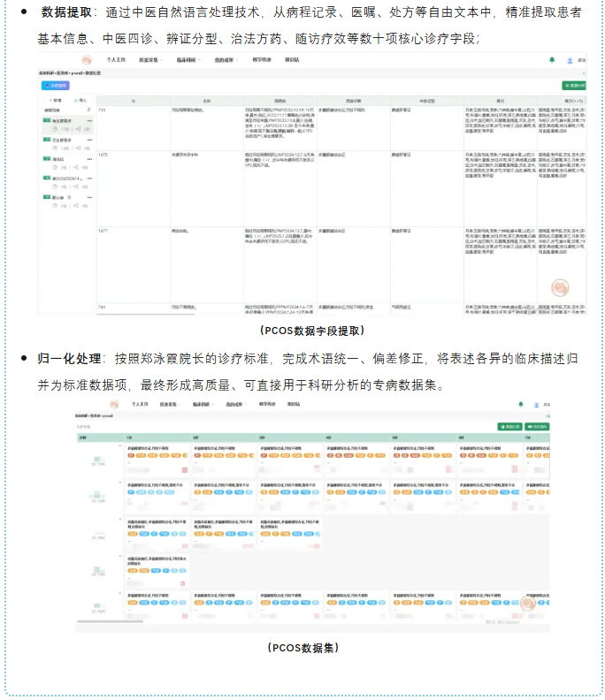Click the green eye-icon button in the dataset screenshot
The height and width of the screenshot is (700, 605).
click(x=537, y=427)
